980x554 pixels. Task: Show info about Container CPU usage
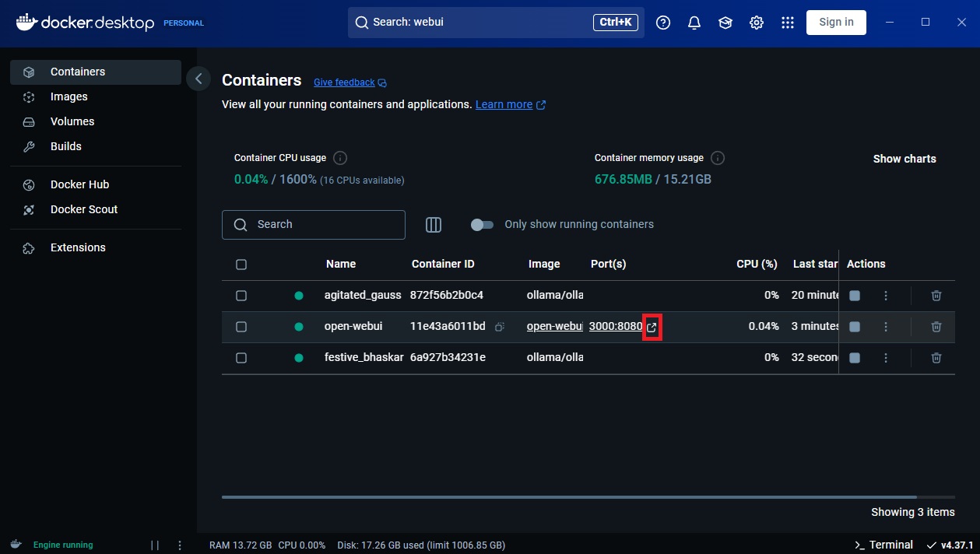coord(340,158)
